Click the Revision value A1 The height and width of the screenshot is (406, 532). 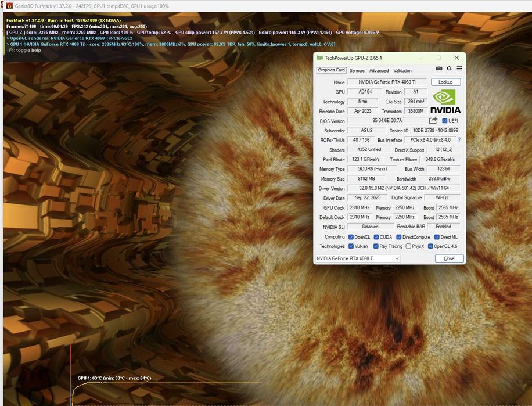(x=416, y=92)
